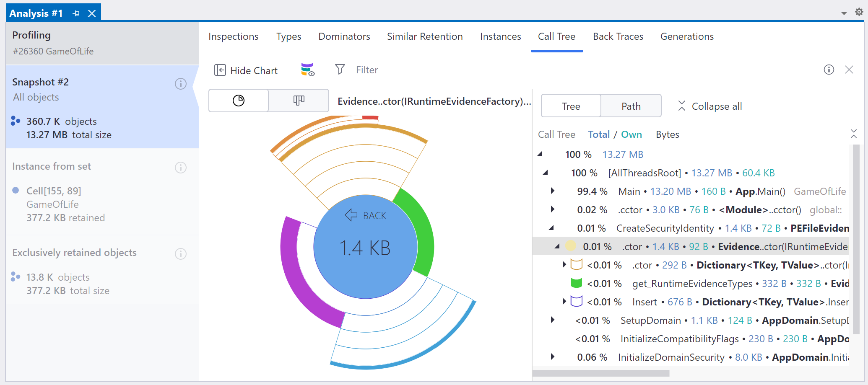This screenshot has width=868, height=385.
Task: Open the Call Tree info icon
Action: coord(829,70)
